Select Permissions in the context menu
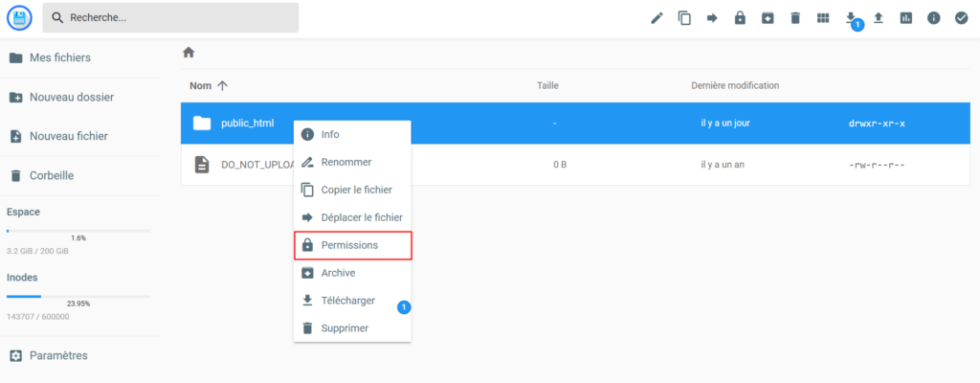980x383 pixels. [x=352, y=245]
